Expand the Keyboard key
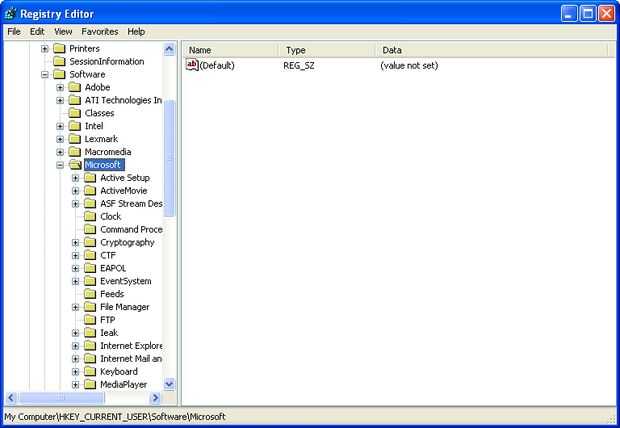 coord(76,372)
